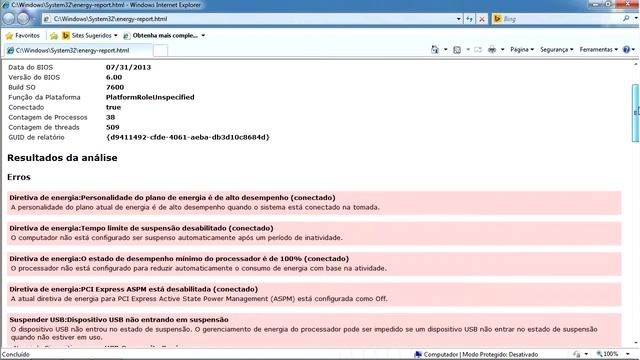Click the Feeds toolbar icon
Screen dimensions: 640x360
click(x=457, y=49)
